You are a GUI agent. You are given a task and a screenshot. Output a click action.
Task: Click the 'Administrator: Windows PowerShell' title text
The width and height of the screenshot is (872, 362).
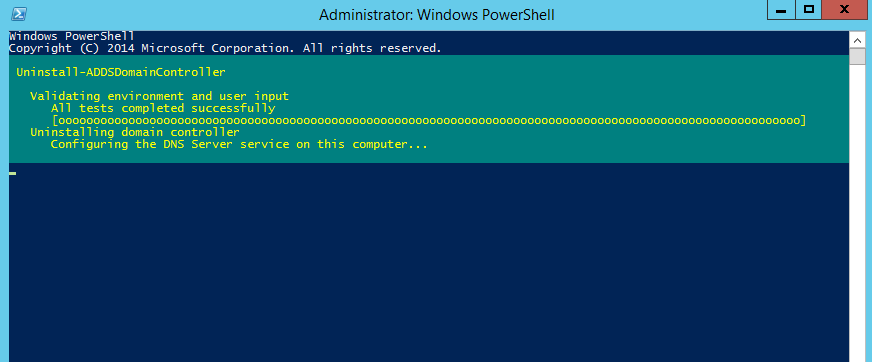(x=437, y=14)
